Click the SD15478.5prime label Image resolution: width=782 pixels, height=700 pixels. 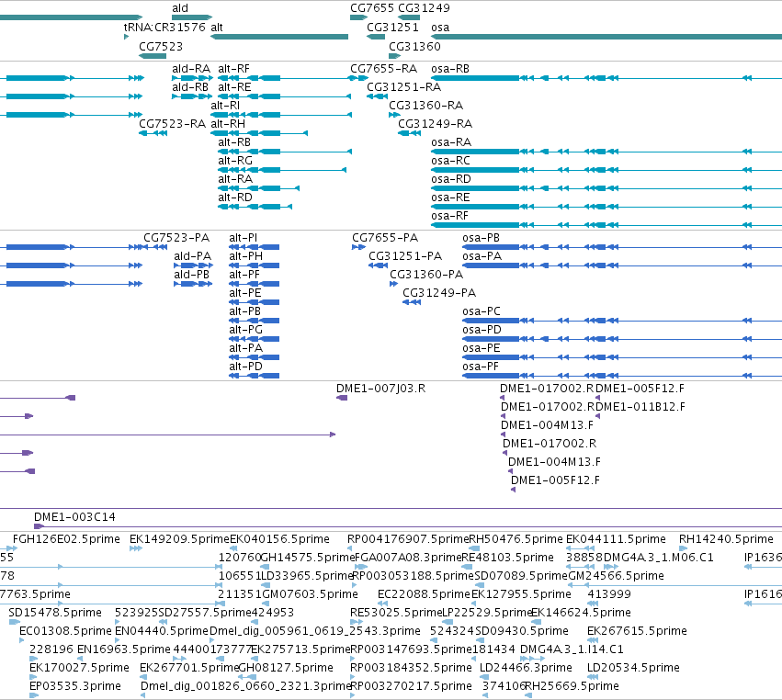(x=55, y=612)
